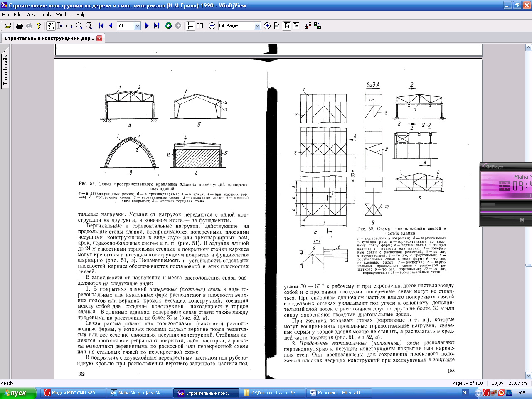Viewport: 532px width, 399px height.
Task: Open the Edit menu
Action: click(x=17, y=15)
